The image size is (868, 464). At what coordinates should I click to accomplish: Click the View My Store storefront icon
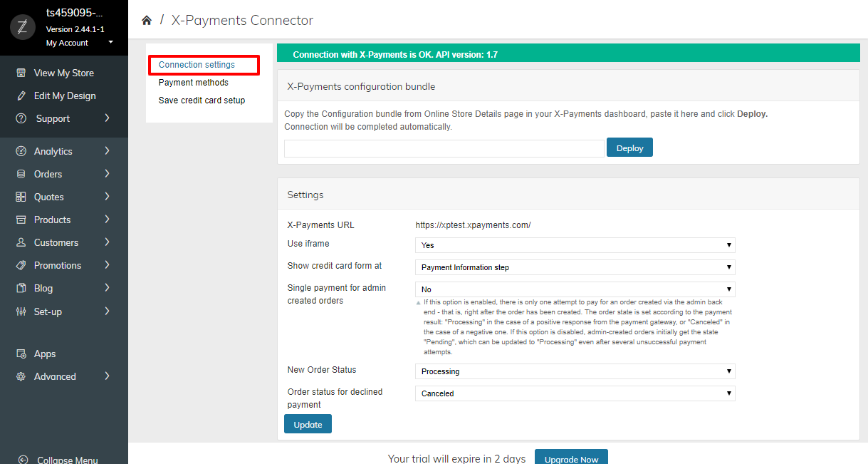[x=21, y=73]
